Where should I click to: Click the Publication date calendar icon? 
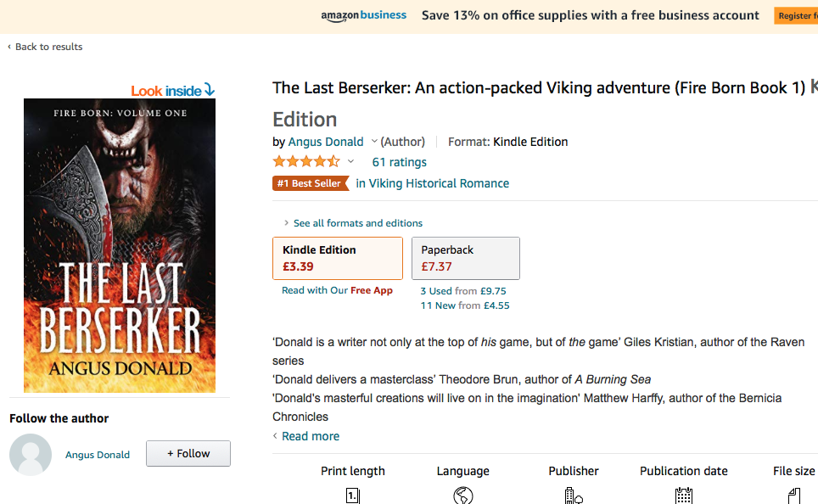click(x=684, y=496)
